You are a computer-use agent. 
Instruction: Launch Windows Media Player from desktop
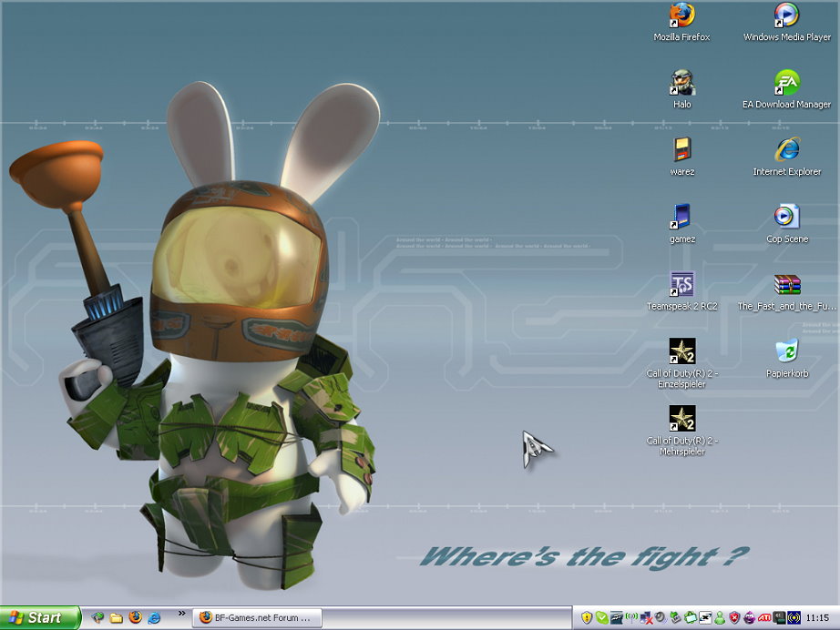[786, 23]
